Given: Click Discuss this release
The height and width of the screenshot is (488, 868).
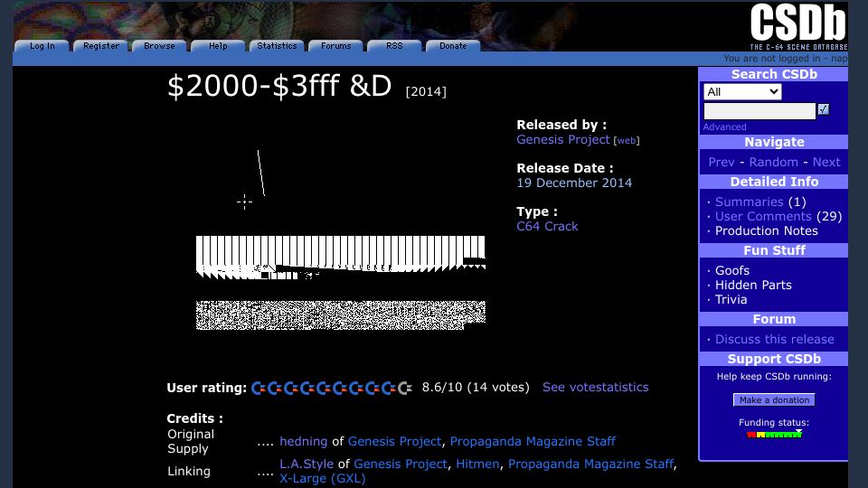Looking at the screenshot, I should (775, 339).
